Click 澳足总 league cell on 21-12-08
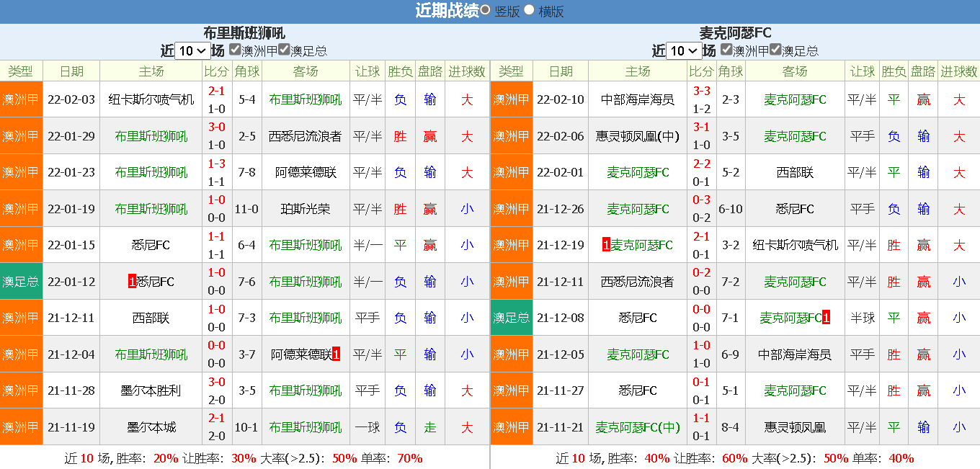Viewport: 980px width, 469px height. point(512,318)
